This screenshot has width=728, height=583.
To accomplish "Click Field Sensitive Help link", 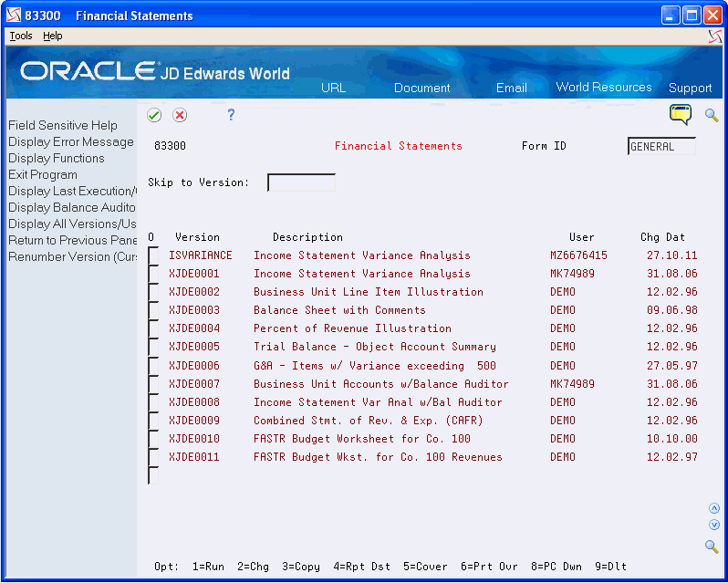I will (63, 125).
